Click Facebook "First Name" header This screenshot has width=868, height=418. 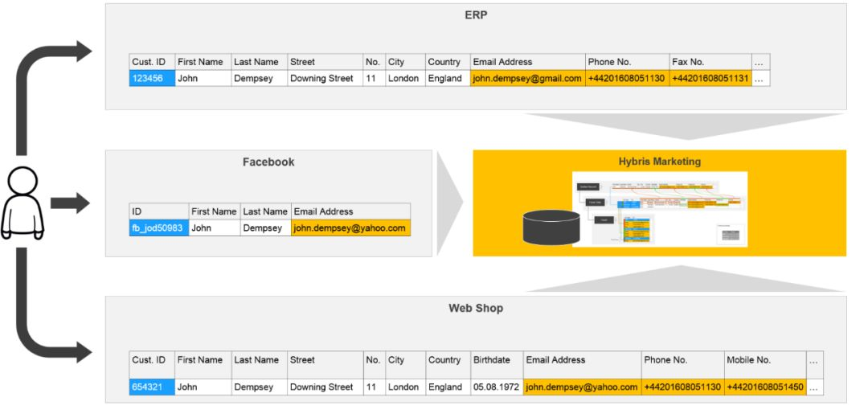[215, 211]
